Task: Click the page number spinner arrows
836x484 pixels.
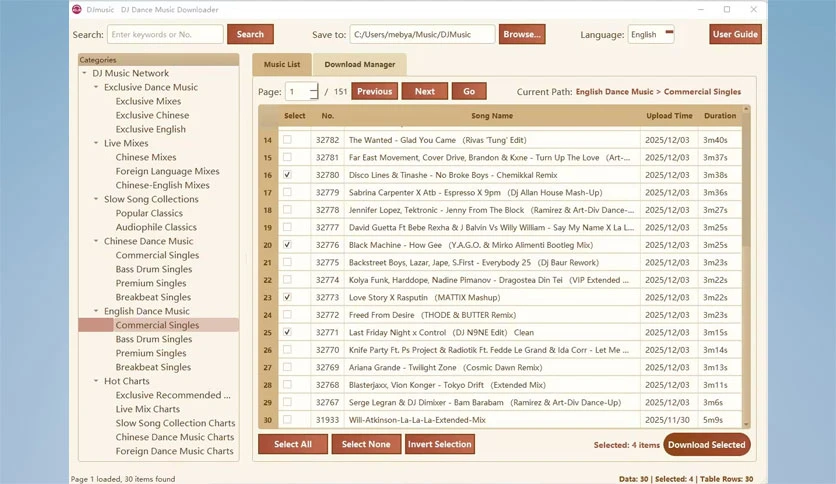Action: coord(314,91)
